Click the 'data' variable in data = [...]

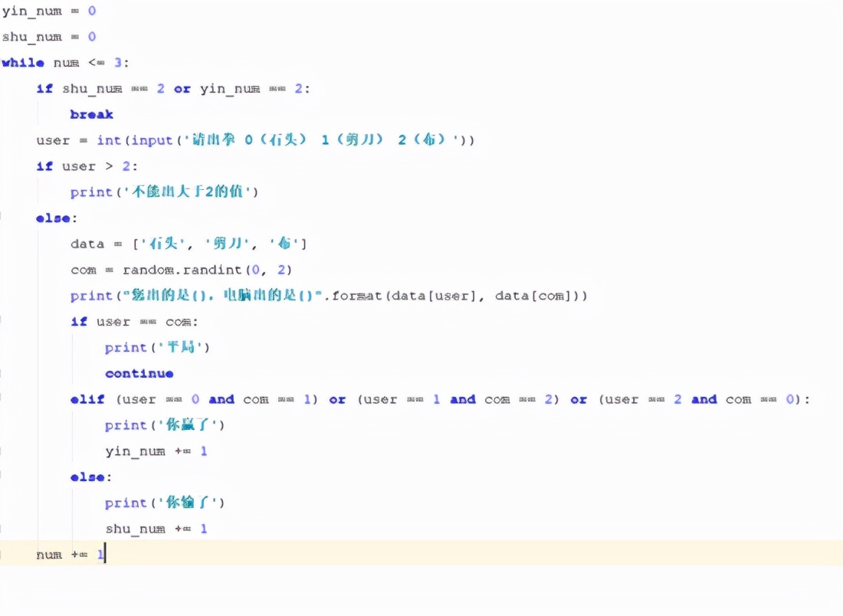click(87, 244)
